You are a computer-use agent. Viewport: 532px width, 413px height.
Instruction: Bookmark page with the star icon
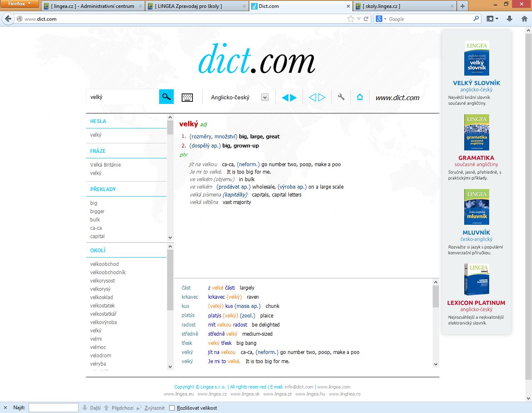click(350, 19)
